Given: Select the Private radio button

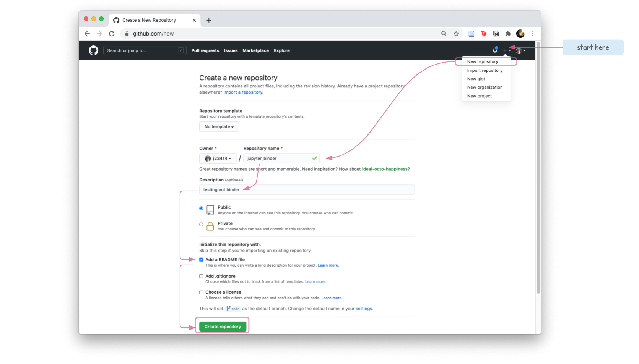Looking at the screenshot, I should click(201, 225).
